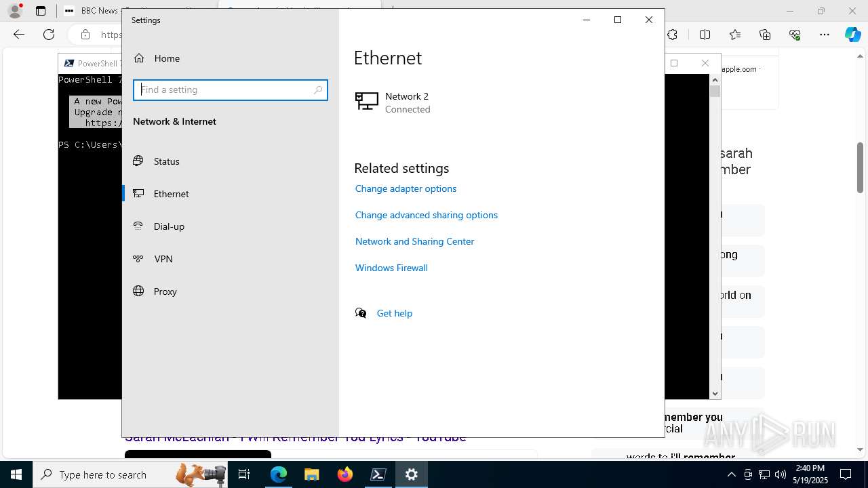868x488 pixels.
Task: Open Network and Sharing Center link
Action: (x=414, y=241)
